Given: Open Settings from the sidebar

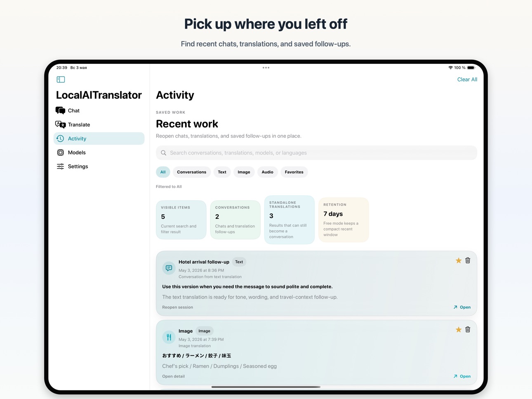Looking at the screenshot, I should [x=99, y=167].
